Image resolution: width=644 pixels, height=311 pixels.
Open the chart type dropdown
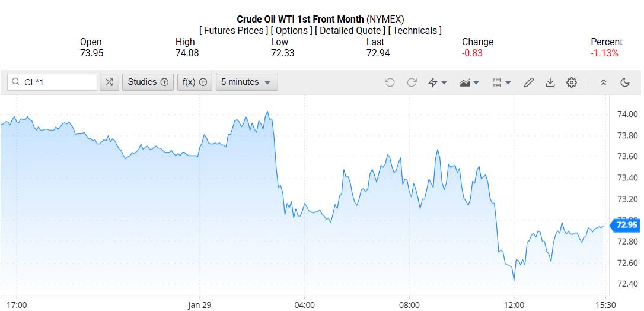pyautogui.click(x=470, y=82)
